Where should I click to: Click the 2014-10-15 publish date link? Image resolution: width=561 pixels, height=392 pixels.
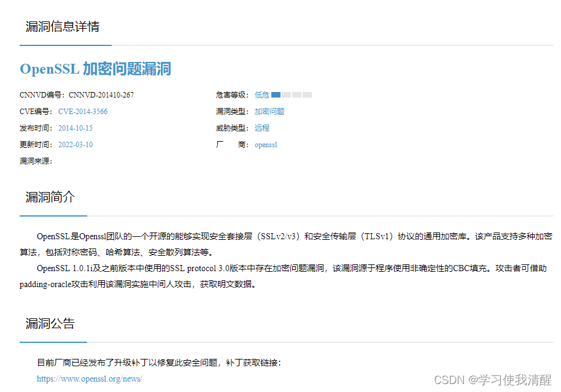(75, 128)
